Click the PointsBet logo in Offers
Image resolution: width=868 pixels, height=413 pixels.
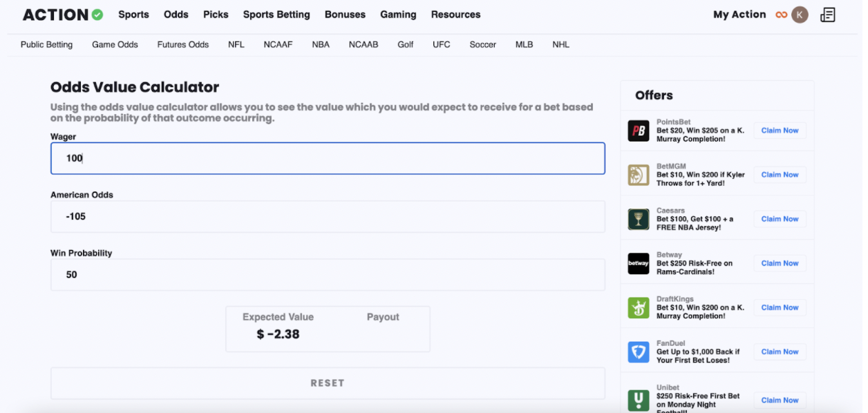click(x=639, y=131)
